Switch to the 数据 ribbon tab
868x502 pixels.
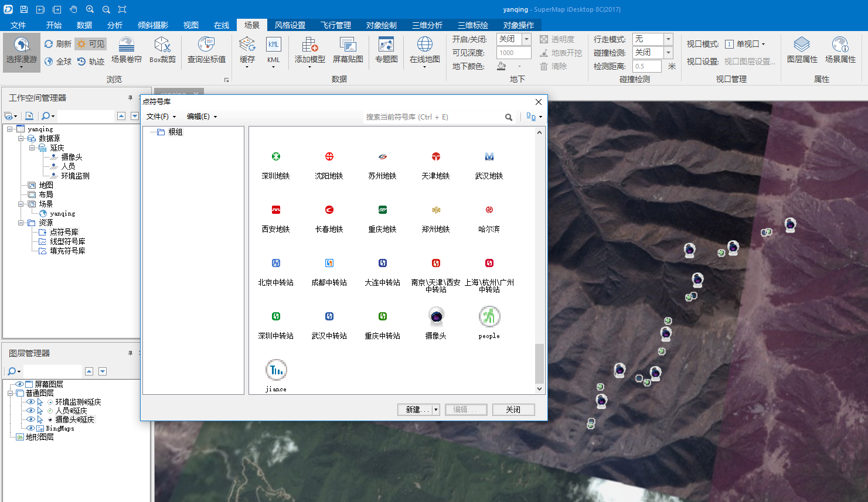point(84,25)
